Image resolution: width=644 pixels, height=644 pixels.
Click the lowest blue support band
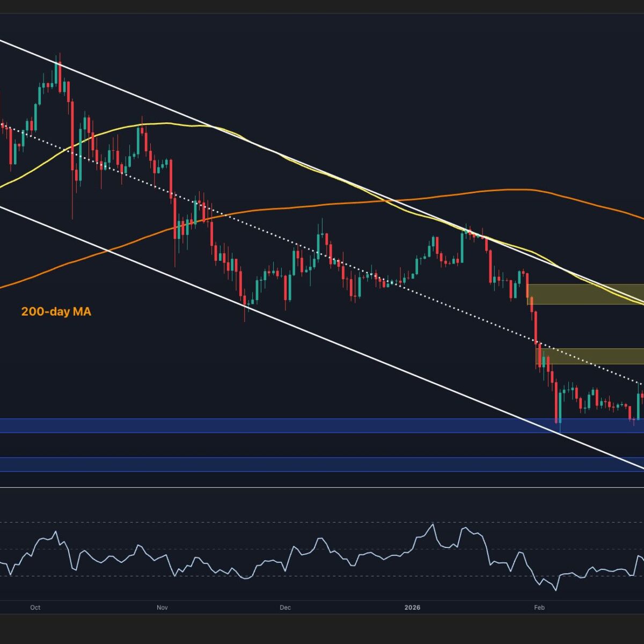coord(268,464)
